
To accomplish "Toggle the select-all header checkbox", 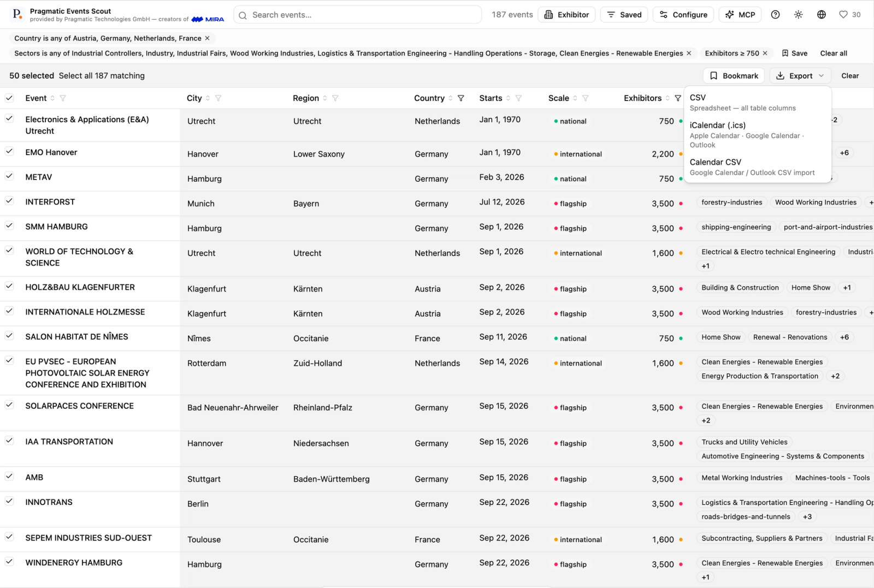I will pos(9,98).
